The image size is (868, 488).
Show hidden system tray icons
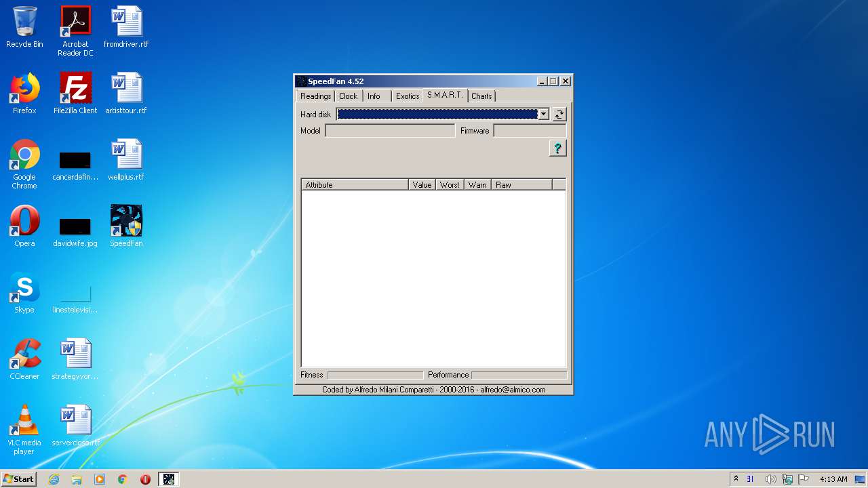click(736, 479)
